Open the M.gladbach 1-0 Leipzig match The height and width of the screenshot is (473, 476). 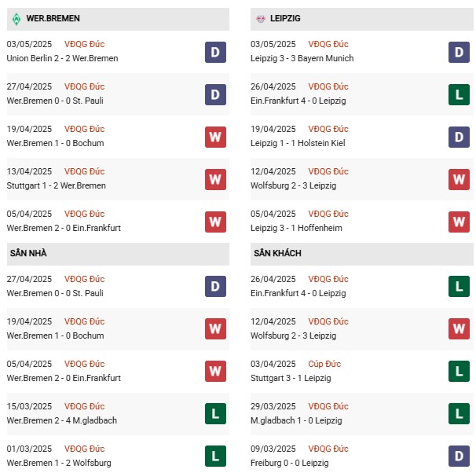point(296,420)
